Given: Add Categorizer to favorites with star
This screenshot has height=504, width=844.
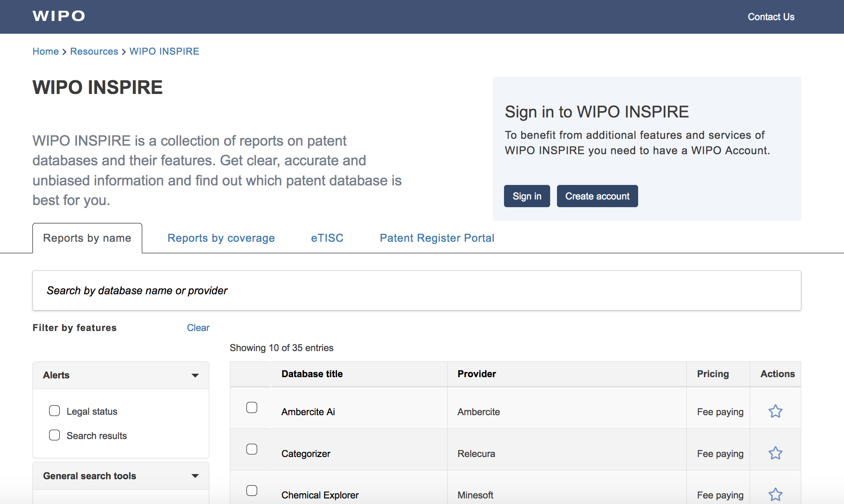Looking at the screenshot, I should click(x=775, y=453).
